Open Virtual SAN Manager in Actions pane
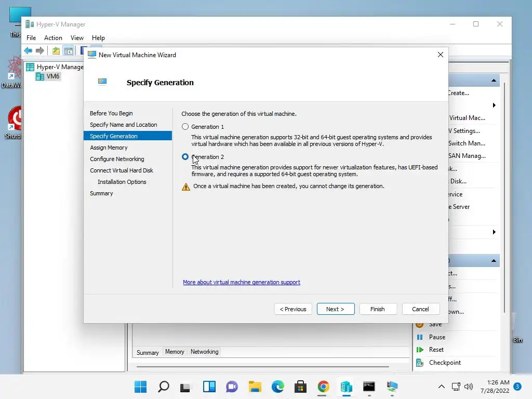The height and width of the screenshot is (399, 532). 467,156
